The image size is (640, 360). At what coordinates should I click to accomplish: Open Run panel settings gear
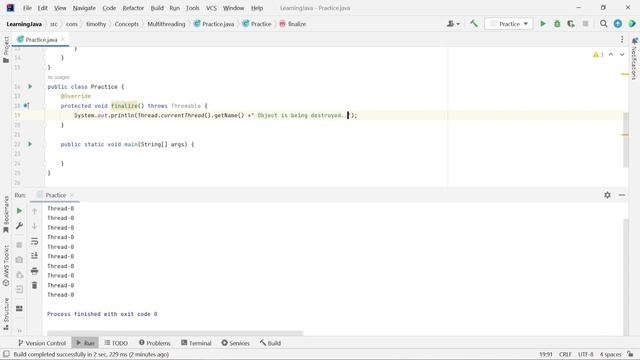(607, 195)
